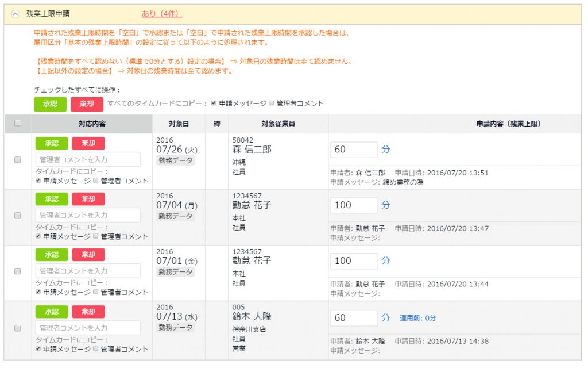Check the select-all checkbox in table header
This screenshot has width=588, height=368.
[17, 123]
